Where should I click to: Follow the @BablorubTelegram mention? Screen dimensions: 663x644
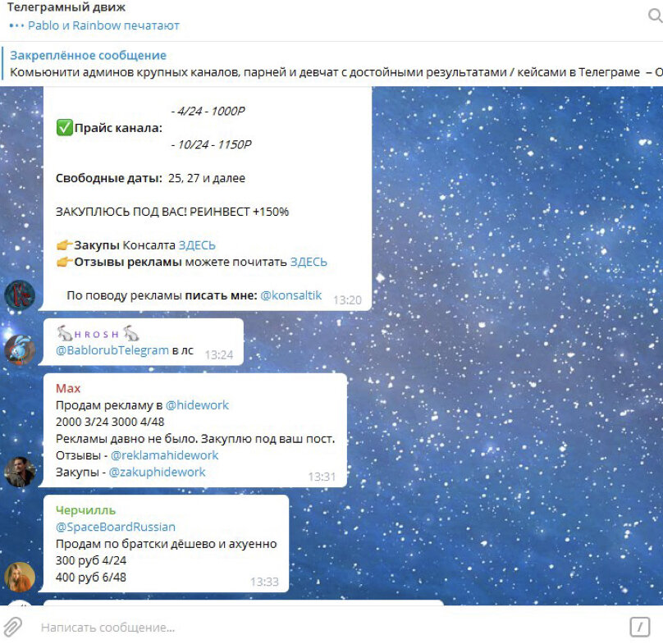(112, 350)
